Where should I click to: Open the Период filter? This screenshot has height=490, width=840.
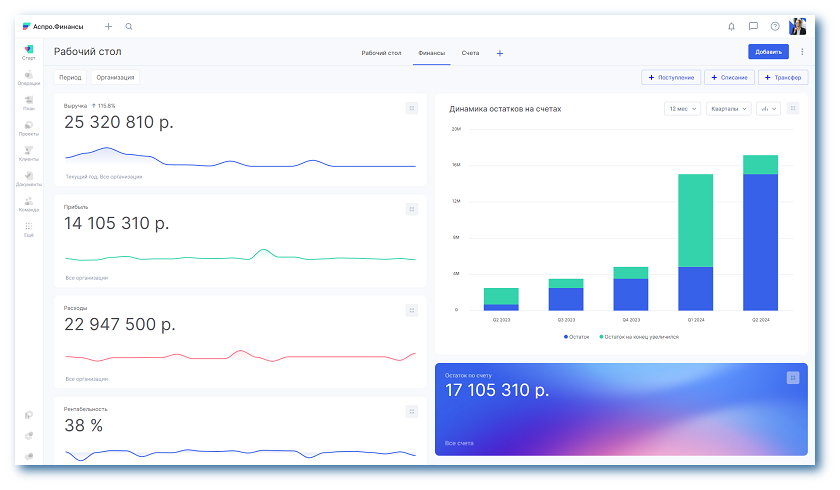pyautogui.click(x=70, y=77)
